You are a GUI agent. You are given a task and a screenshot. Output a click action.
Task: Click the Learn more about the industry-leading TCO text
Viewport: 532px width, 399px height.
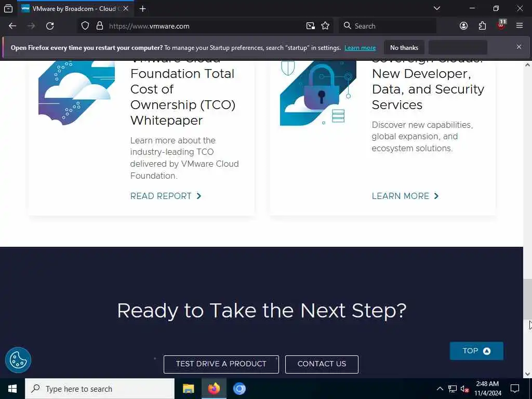pos(184,158)
